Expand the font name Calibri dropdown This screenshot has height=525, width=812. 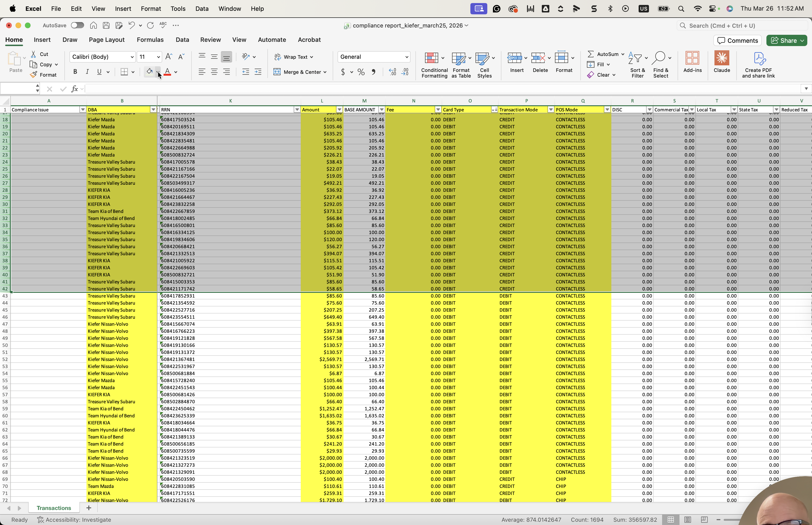coord(132,57)
